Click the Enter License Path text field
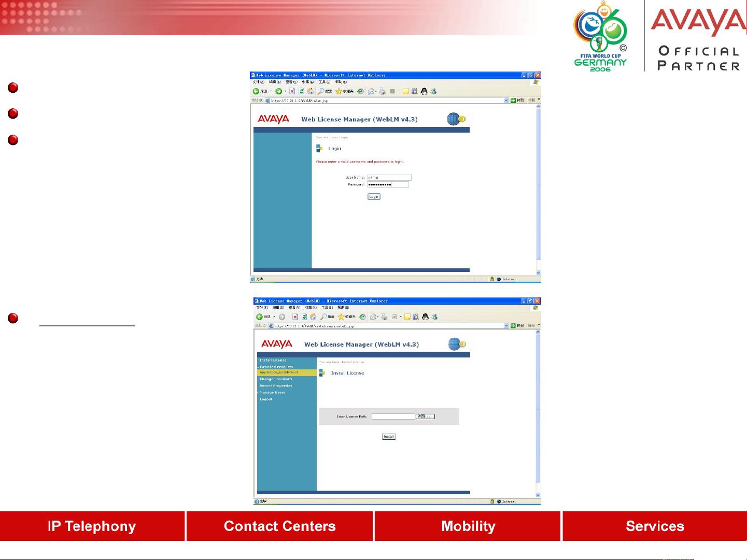The image size is (747, 560). tap(393, 417)
